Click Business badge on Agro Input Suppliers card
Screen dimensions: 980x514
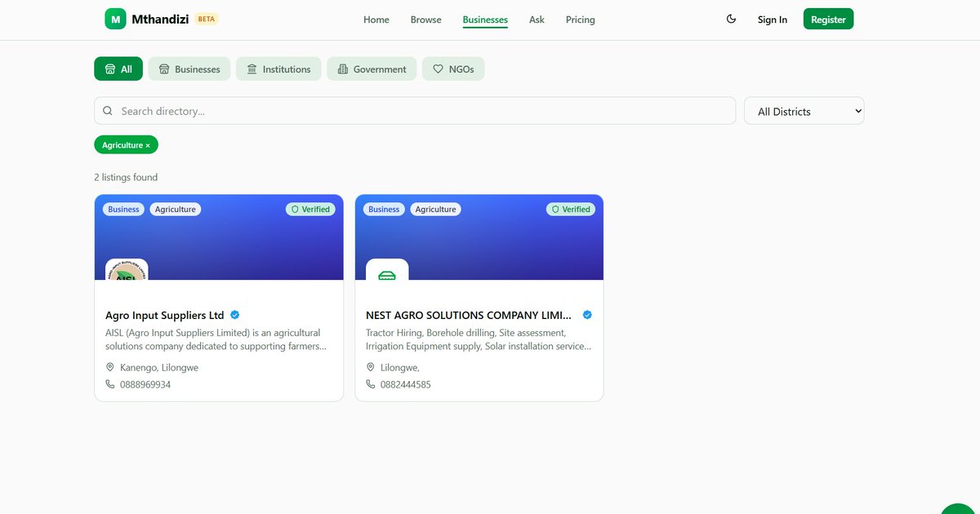pyautogui.click(x=123, y=209)
